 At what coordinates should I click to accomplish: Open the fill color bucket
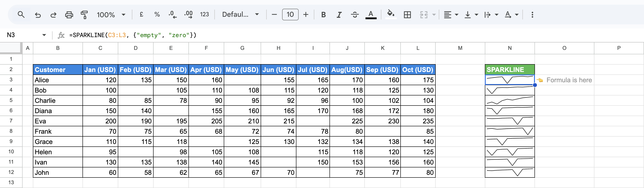391,14
